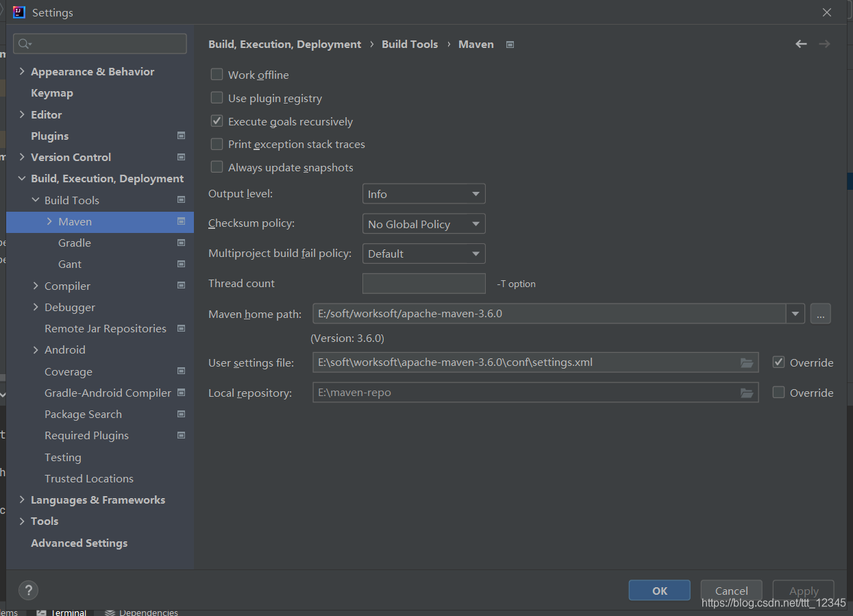853x616 pixels.
Task: Click OK to save settings
Action: point(659,591)
